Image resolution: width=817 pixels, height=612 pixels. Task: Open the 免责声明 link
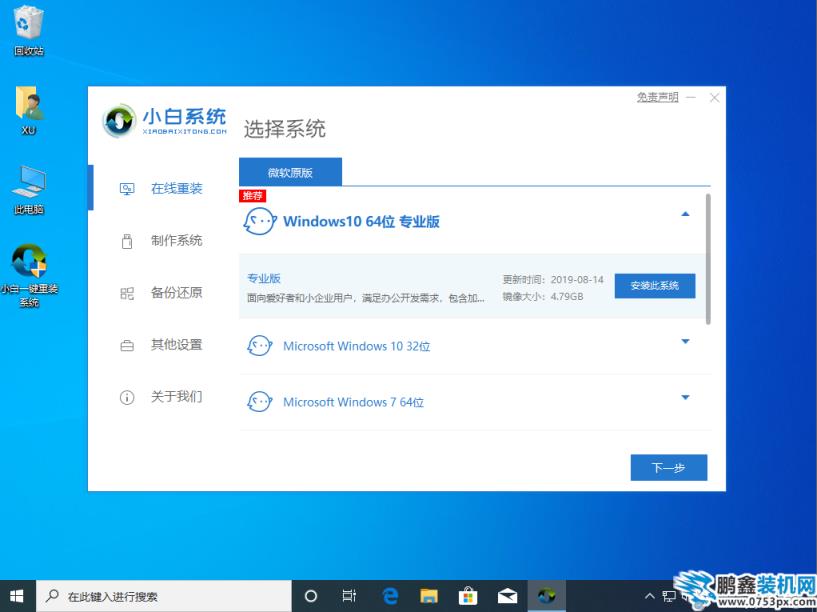(x=658, y=97)
